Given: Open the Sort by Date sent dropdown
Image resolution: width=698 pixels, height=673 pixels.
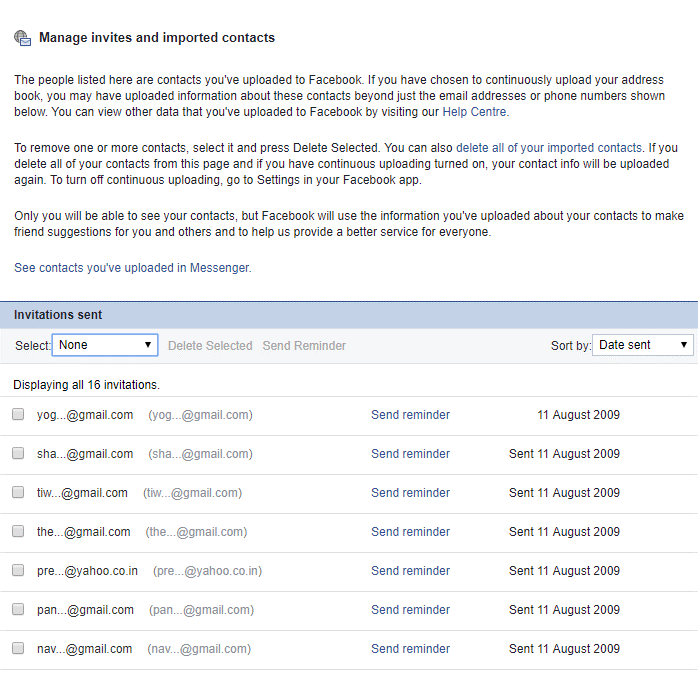Looking at the screenshot, I should pos(642,345).
